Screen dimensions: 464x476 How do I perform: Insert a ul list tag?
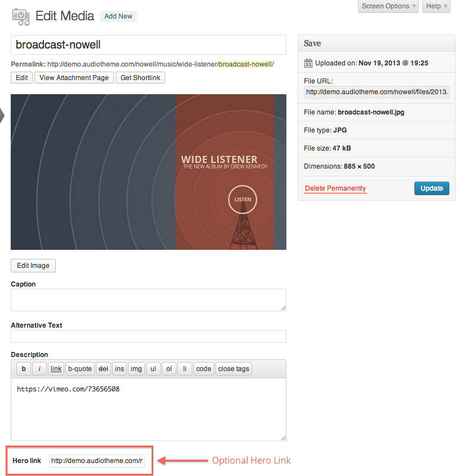pos(153,369)
